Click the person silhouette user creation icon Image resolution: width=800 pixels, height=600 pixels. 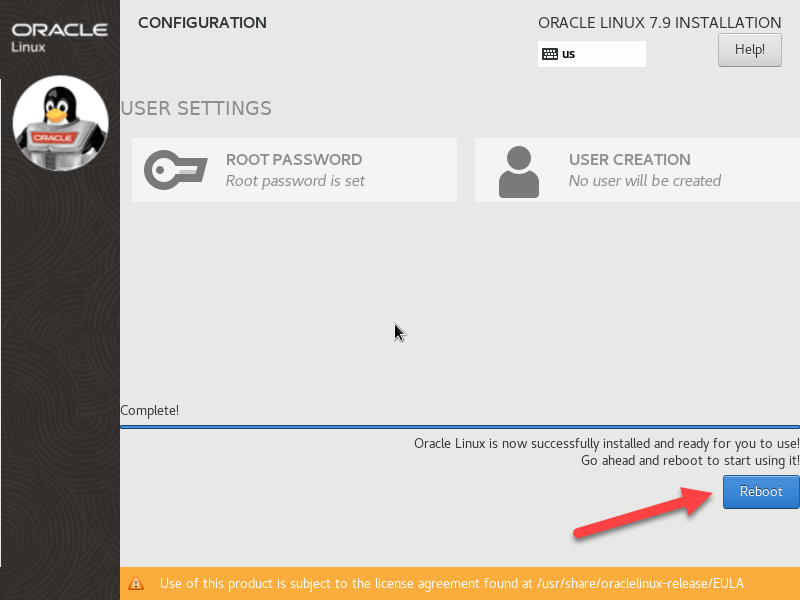coord(518,171)
